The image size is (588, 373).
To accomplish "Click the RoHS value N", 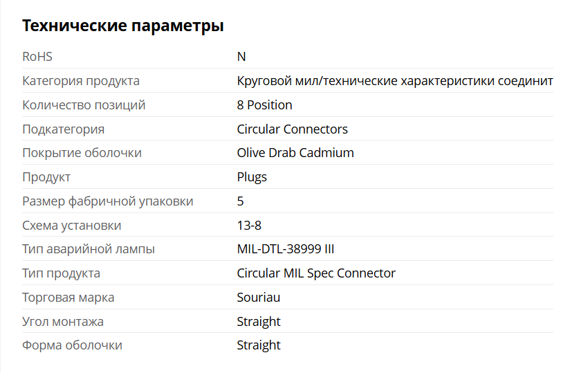I will point(241,57).
